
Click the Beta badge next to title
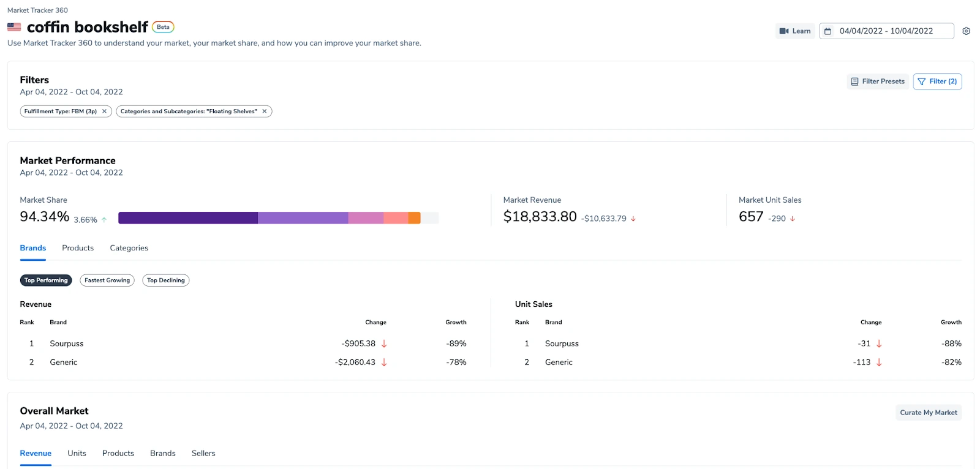pos(163,27)
